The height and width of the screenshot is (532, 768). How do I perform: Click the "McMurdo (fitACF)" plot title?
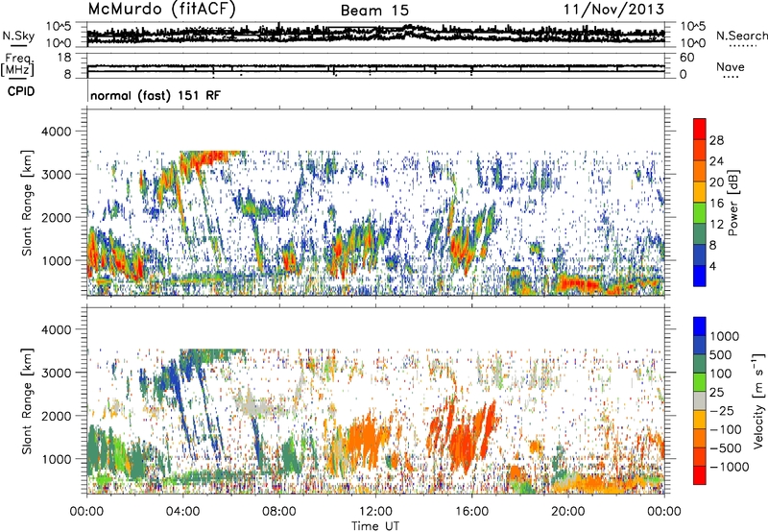(161, 10)
